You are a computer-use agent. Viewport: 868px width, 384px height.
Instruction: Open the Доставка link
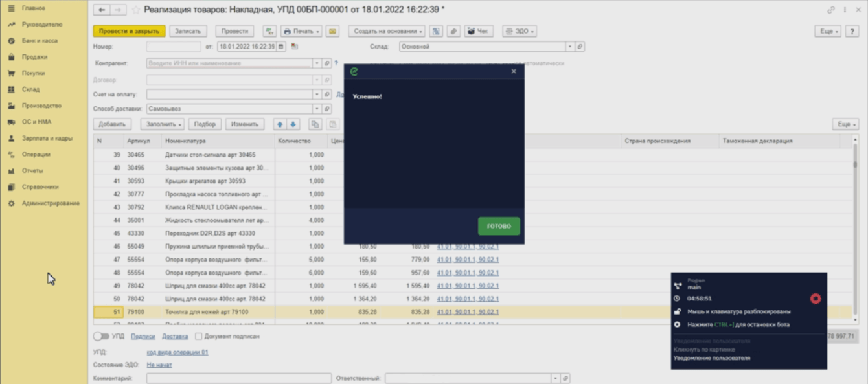175,337
